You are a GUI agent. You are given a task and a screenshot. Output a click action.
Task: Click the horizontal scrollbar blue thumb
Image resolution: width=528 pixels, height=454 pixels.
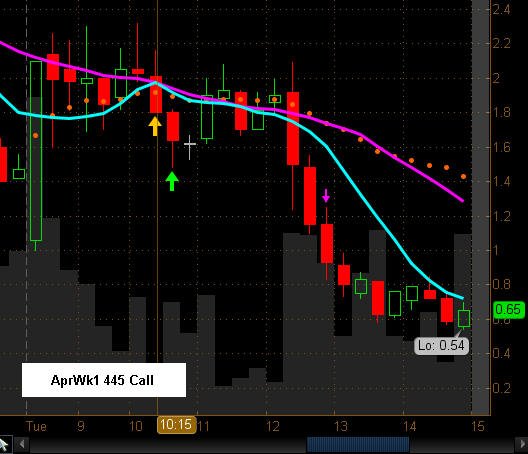pos(358,445)
